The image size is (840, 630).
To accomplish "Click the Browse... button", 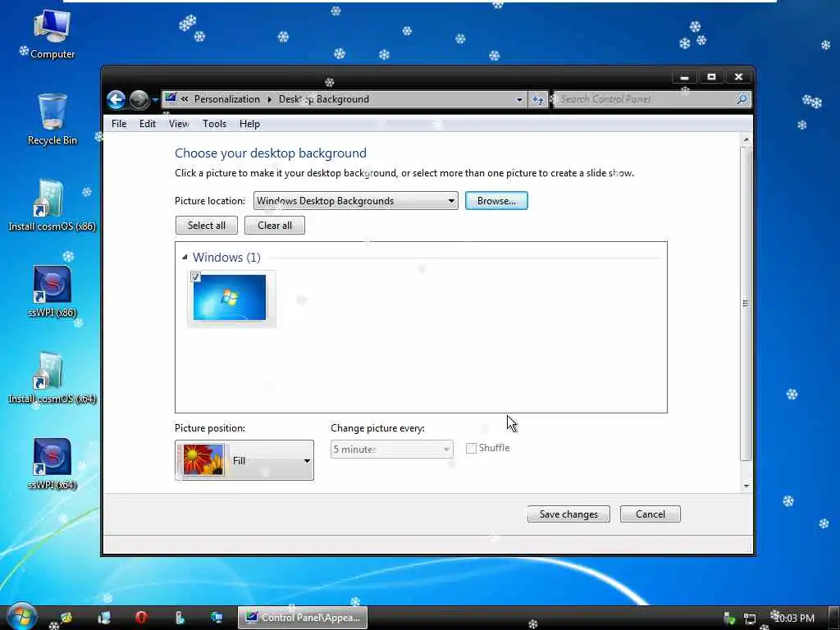I will 496,201.
